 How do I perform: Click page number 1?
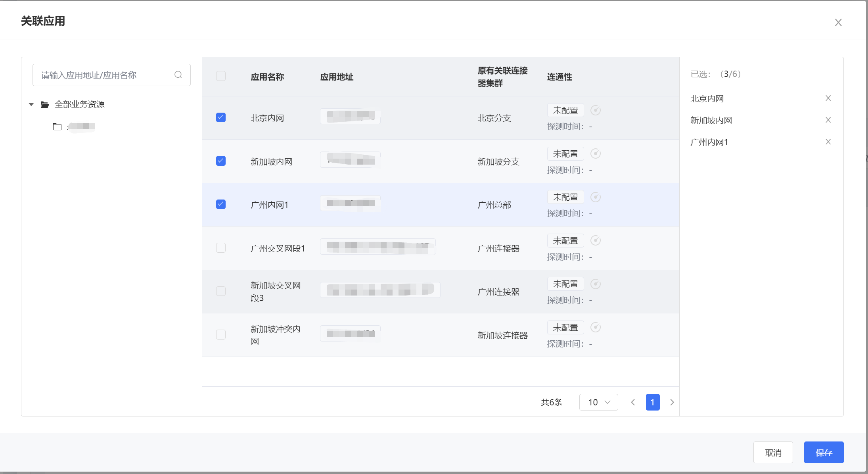pyautogui.click(x=652, y=402)
